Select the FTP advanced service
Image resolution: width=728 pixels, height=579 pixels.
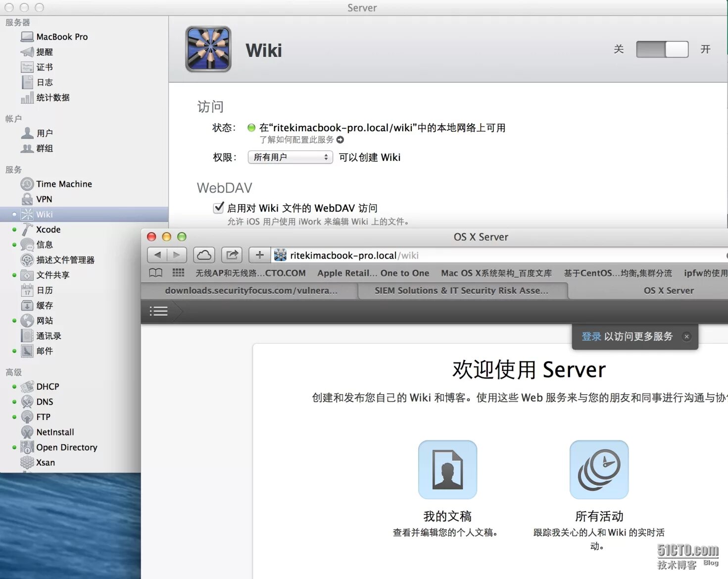coord(36,417)
